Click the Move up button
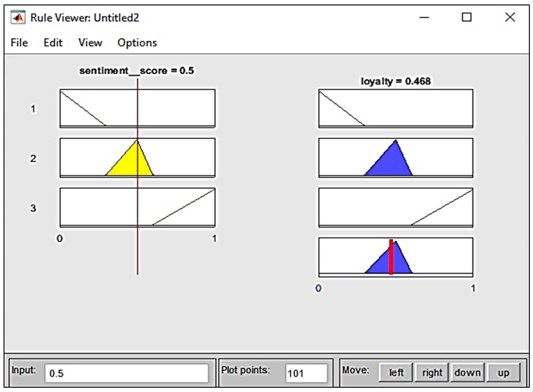This screenshot has width=533, height=392. [503, 372]
